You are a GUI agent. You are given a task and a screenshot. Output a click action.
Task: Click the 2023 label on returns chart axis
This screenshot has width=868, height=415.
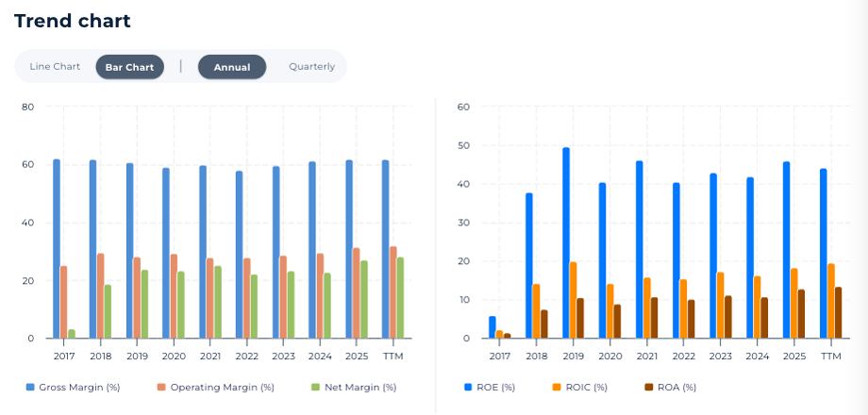point(720,357)
